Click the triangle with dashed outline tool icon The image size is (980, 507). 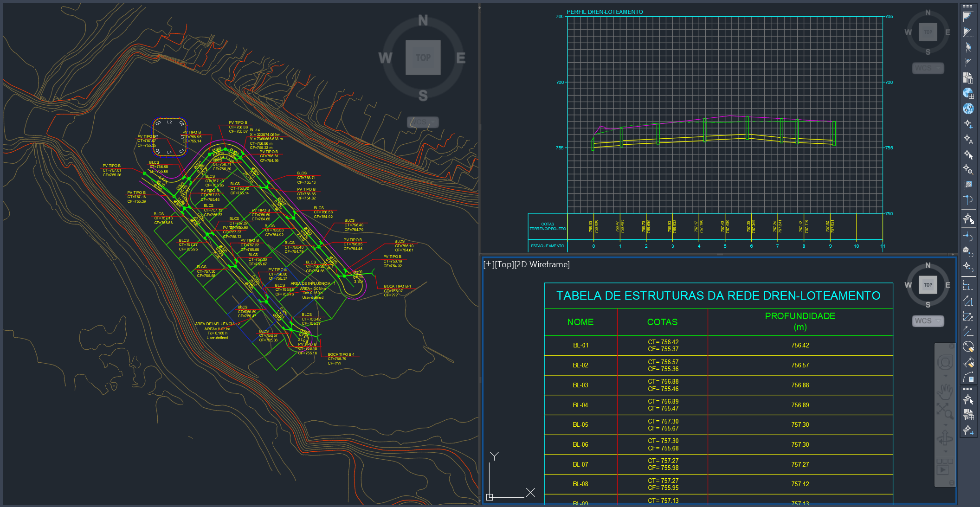pyautogui.click(x=967, y=32)
